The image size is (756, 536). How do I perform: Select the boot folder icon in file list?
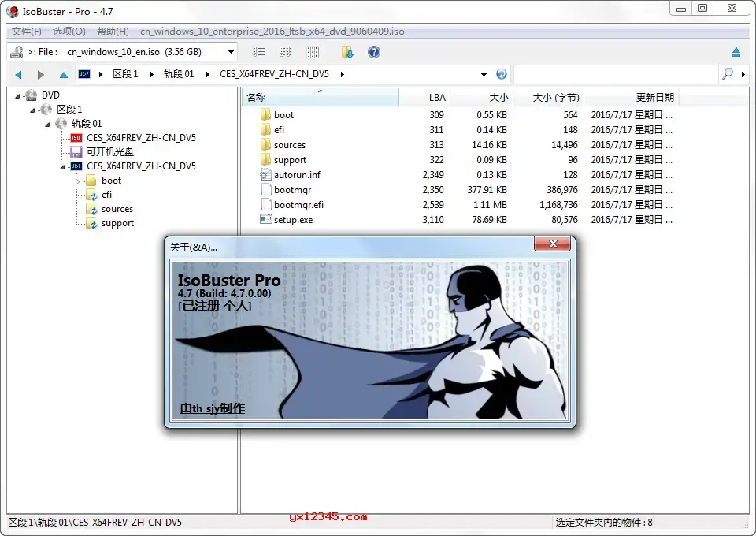coord(265,114)
